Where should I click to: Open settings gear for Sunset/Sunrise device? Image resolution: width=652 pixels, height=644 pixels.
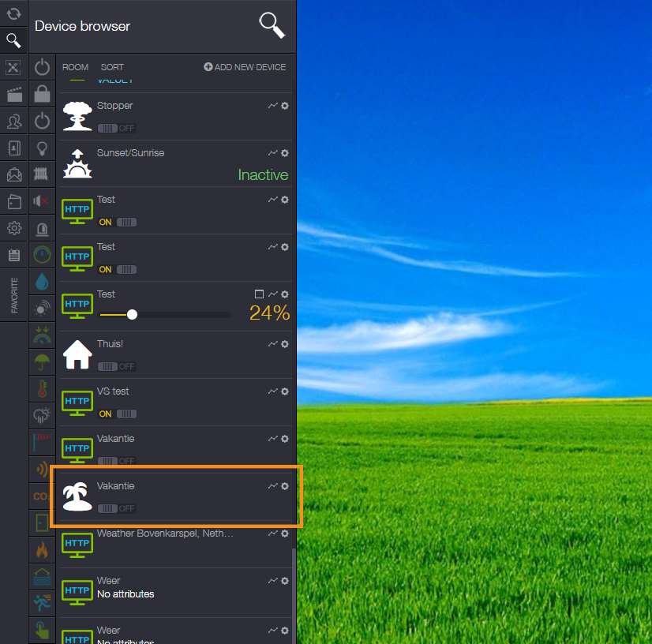click(x=285, y=153)
